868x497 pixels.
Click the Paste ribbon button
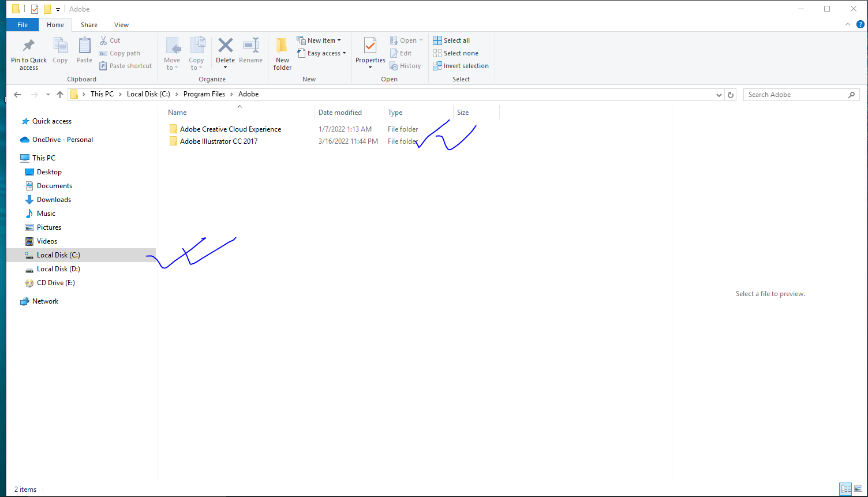84,51
